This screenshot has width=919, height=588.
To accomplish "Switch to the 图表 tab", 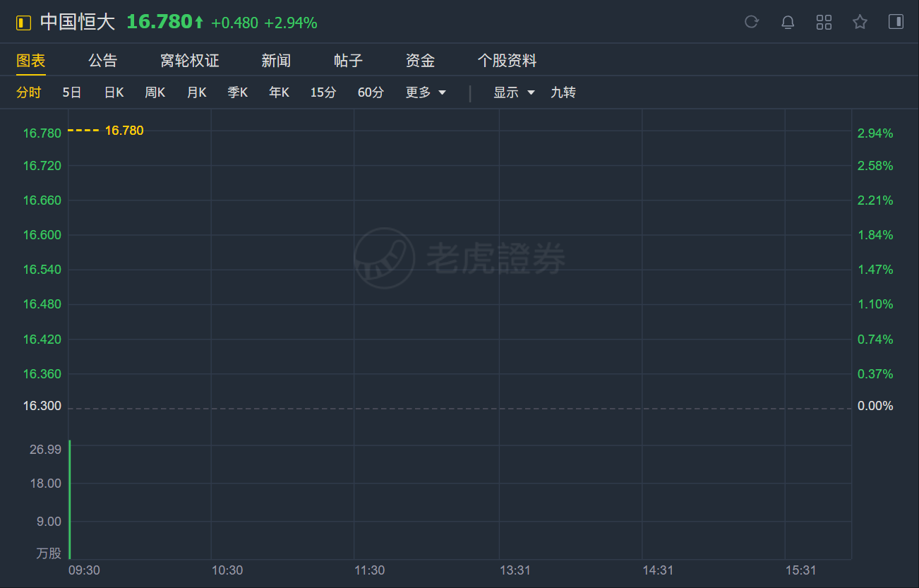I will 31,61.
